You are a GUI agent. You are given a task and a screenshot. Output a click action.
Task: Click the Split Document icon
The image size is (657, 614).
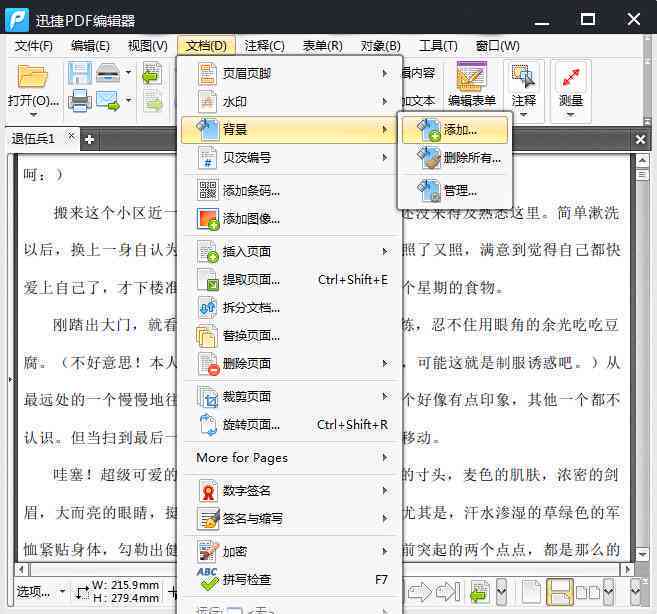[207, 308]
